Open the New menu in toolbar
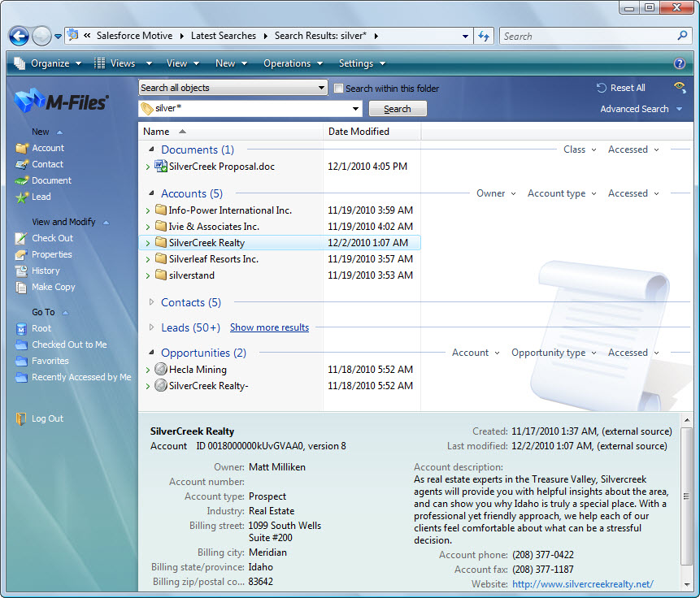Screen dimensions: 700x598 231,63
